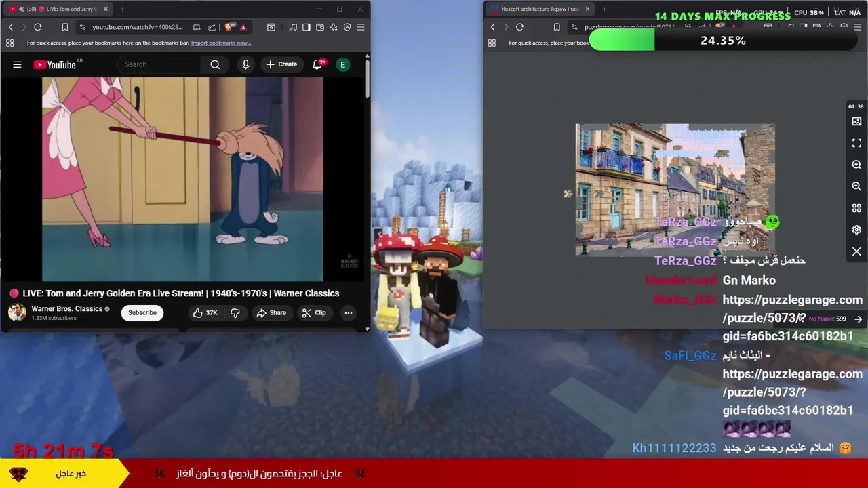Reload the YouTube page
Screen dimensions: 868x488
click(x=38, y=27)
